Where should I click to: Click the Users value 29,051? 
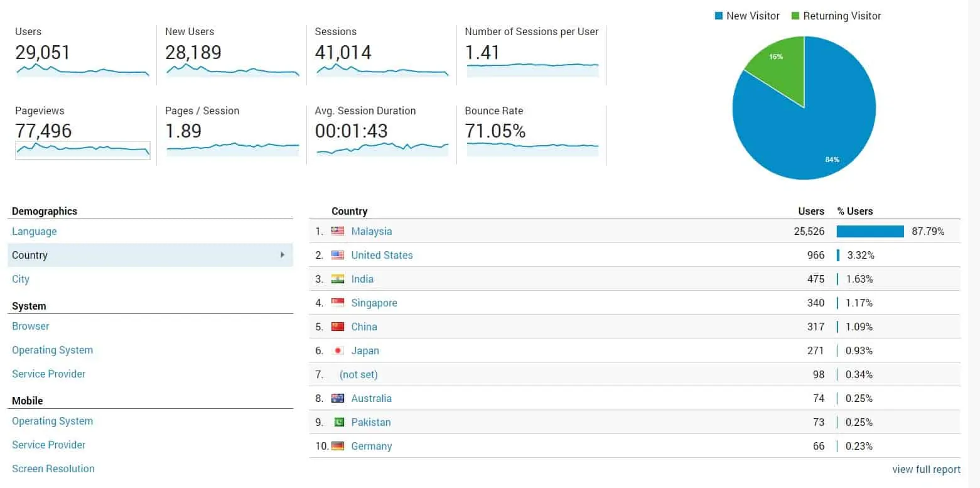click(43, 52)
